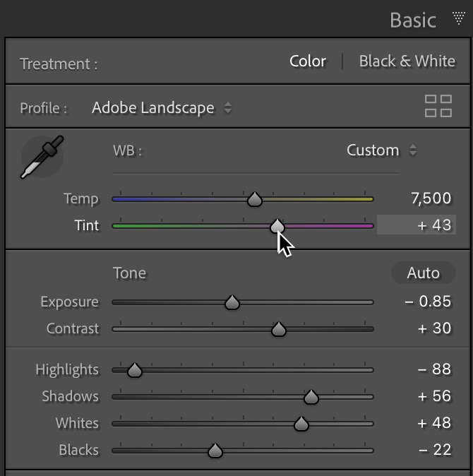Click the Highlights slider knob

[x=135, y=370]
